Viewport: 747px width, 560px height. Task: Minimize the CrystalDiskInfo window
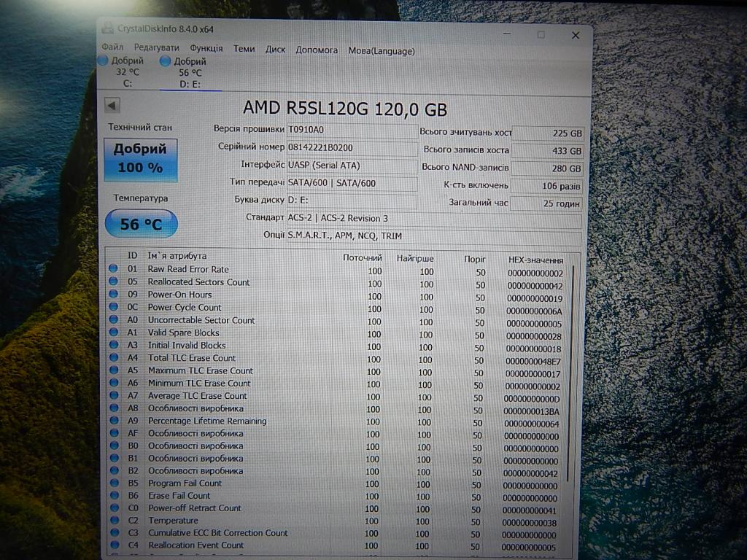tap(507, 34)
